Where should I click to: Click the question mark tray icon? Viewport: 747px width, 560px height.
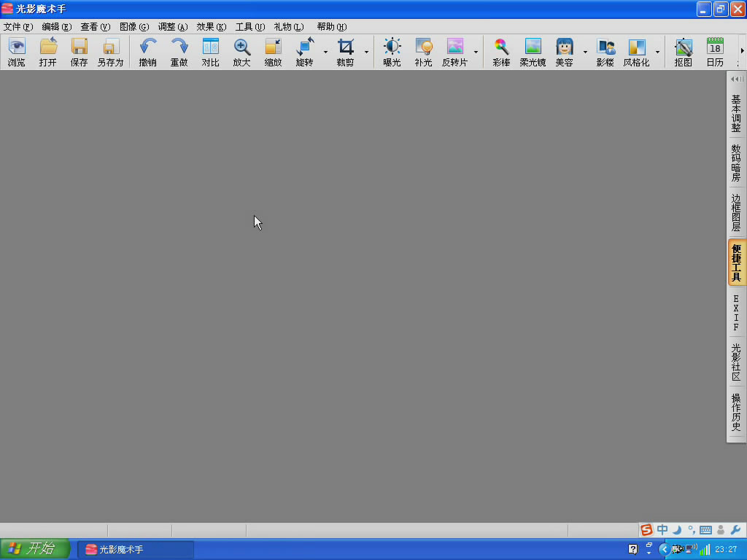click(x=632, y=549)
